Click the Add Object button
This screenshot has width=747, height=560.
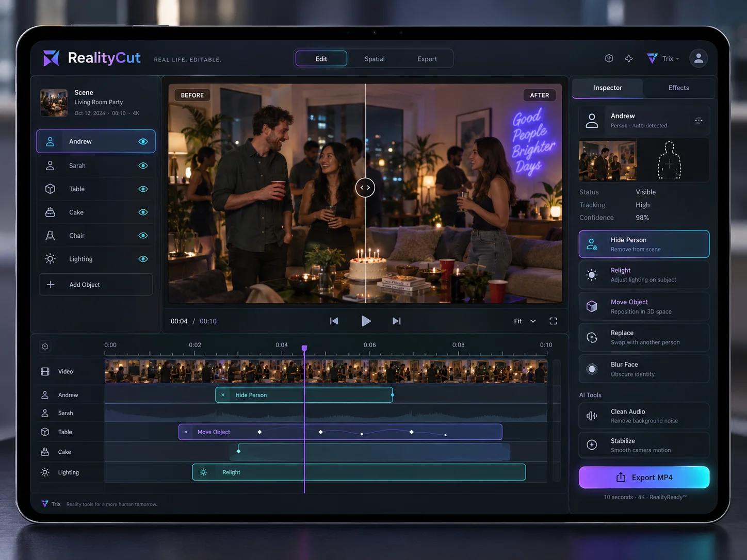coord(96,285)
